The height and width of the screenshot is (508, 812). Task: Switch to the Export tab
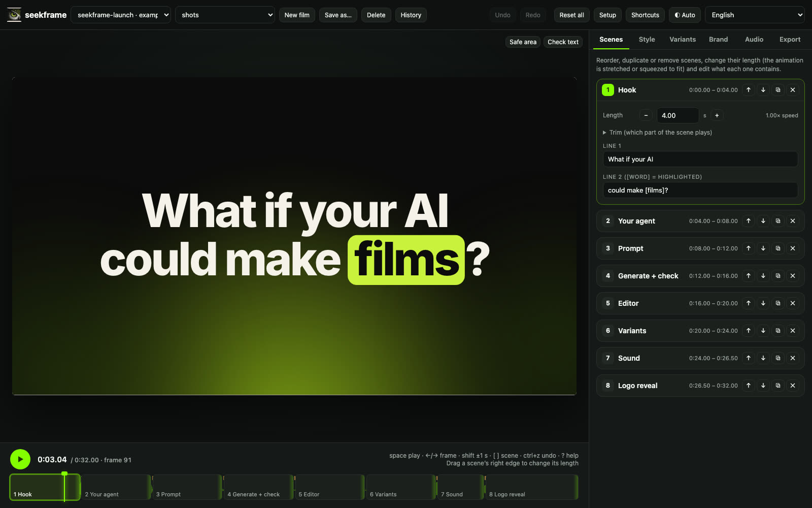coord(790,40)
